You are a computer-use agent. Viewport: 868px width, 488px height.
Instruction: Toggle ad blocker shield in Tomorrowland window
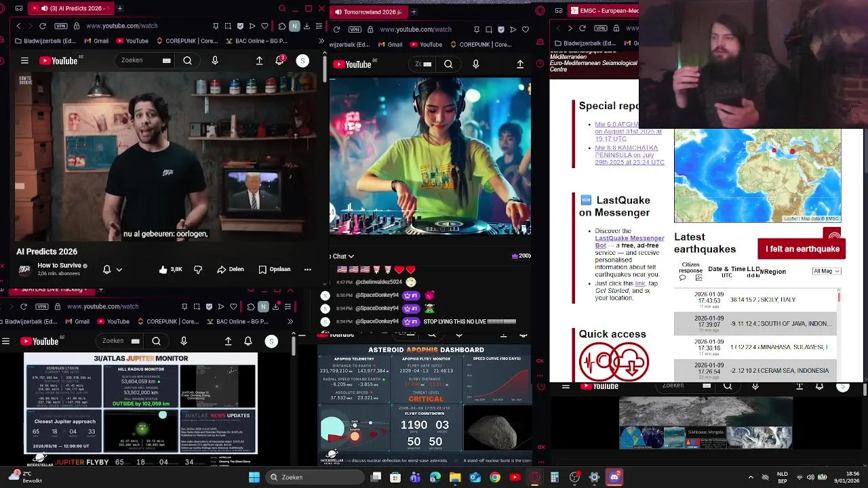pos(500,29)
